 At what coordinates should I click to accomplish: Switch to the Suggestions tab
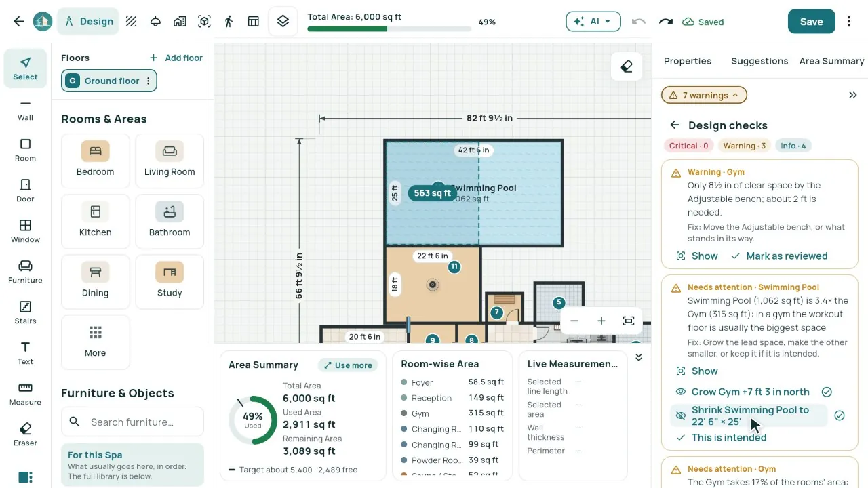click(759, 61)
